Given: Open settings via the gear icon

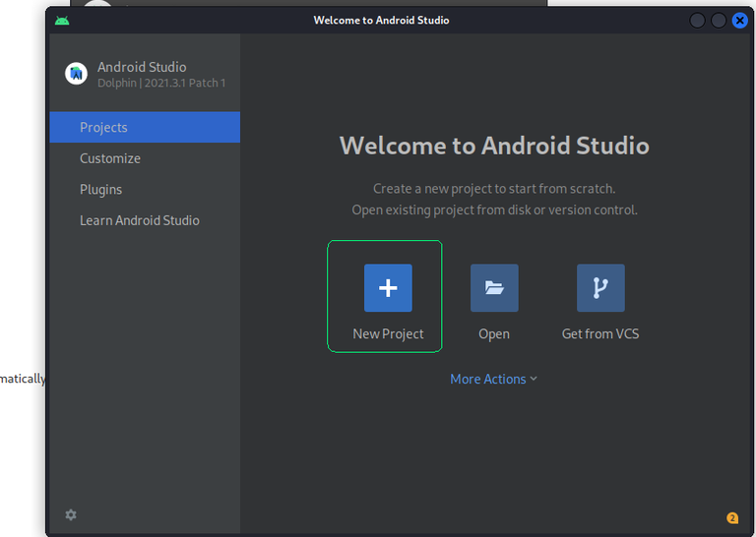Looking at the screenshot, I should [71, 514].
